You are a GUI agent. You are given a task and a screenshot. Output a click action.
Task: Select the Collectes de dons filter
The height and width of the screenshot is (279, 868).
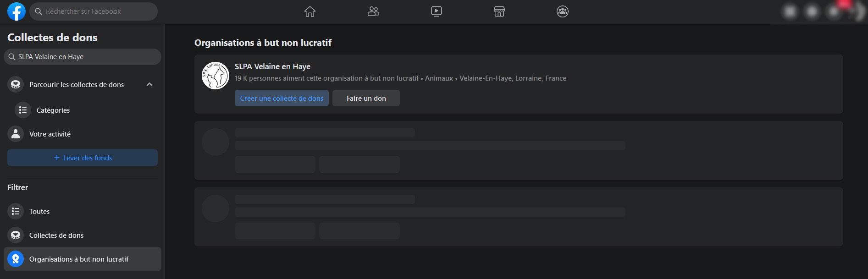[83, 235]
